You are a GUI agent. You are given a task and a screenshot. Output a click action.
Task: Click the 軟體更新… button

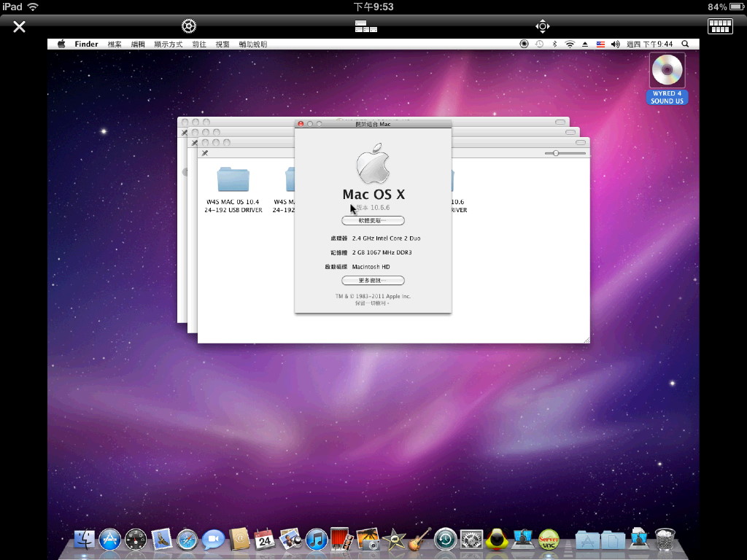click(x=373, y=220)
